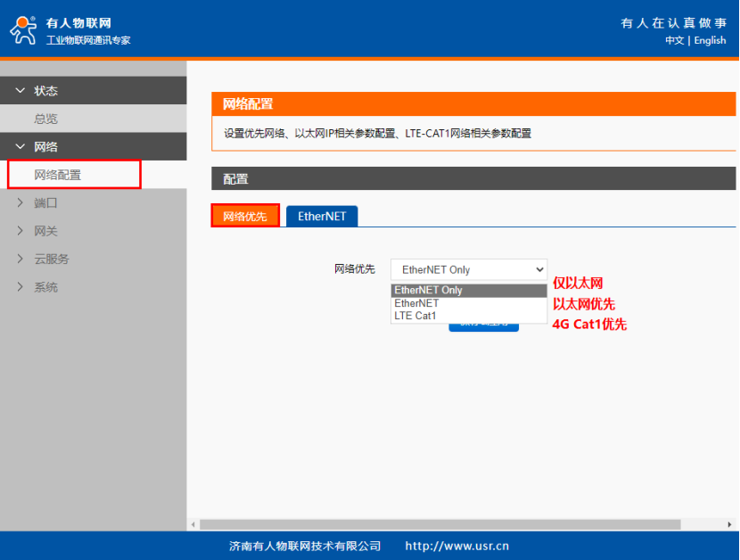Select the 网络优先 tab

(x=245, y=216)
